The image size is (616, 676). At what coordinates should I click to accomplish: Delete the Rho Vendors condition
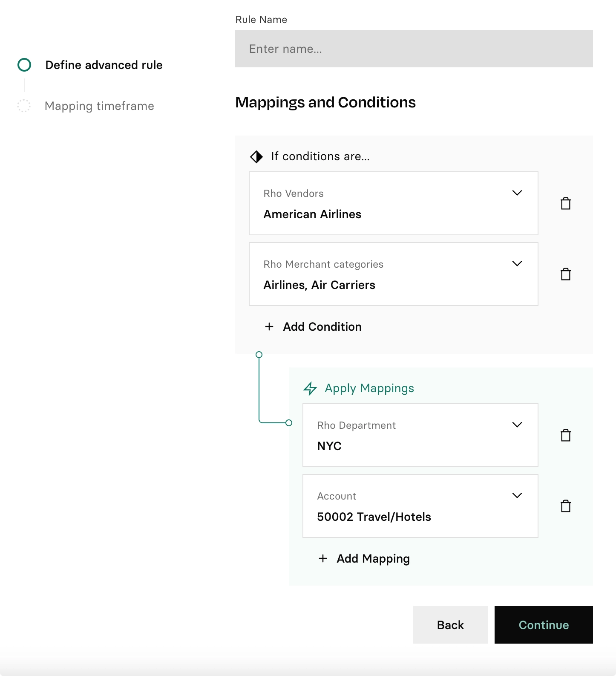(565, 203)
